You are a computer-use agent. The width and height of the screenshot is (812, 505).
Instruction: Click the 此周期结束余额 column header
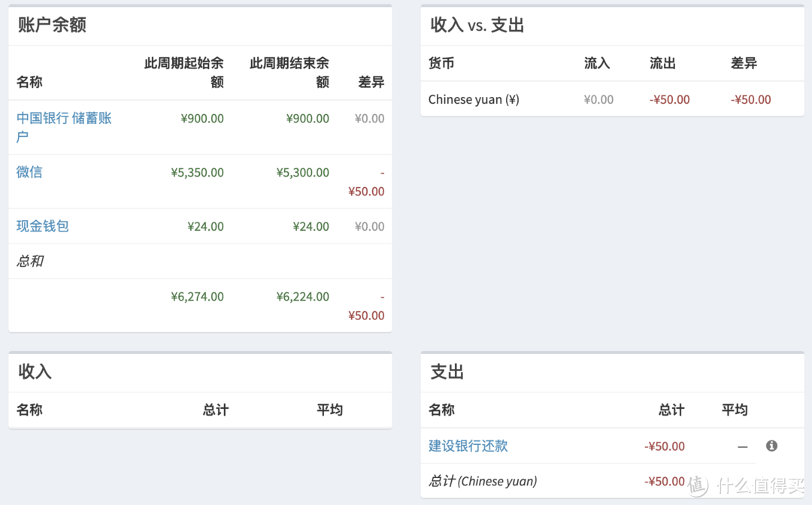289,73
